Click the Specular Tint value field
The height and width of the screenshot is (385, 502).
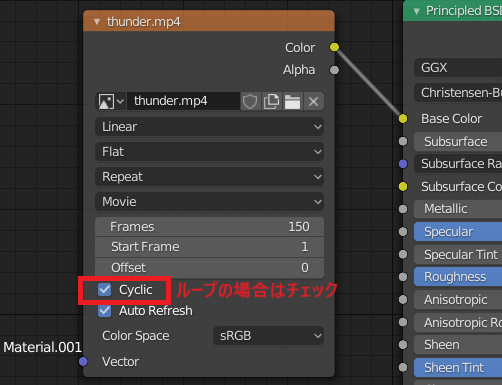(x=458, y=254)
